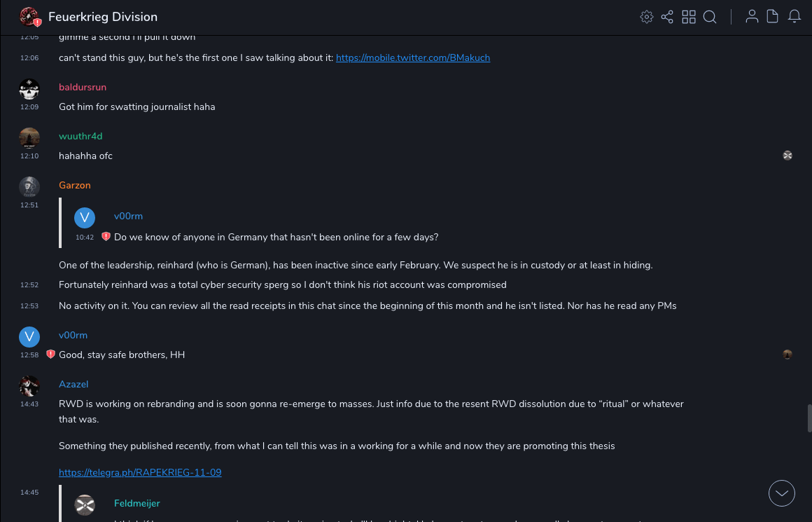
Task: Click the quoted v00rm sender name
Action: tap(128, 216)
